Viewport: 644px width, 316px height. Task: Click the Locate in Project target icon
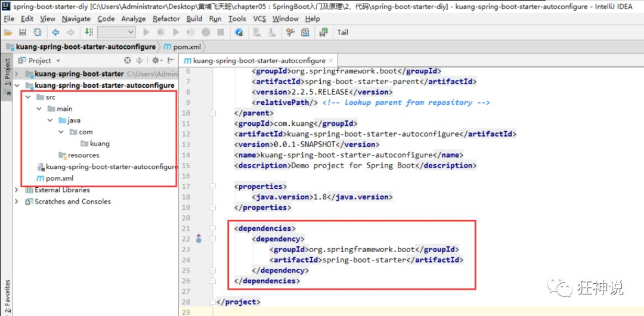tap(128, 60)
